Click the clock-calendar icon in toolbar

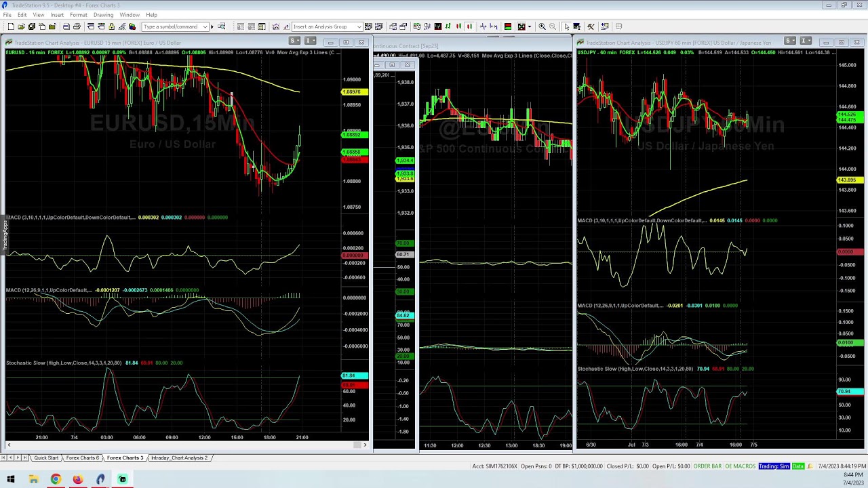coord(417,26)
